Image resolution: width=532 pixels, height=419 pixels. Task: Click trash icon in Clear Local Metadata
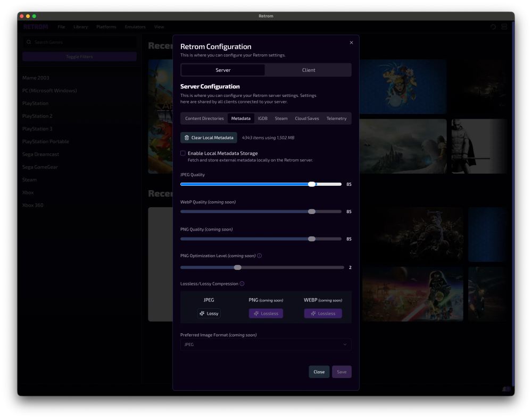[x=187, y=137]
